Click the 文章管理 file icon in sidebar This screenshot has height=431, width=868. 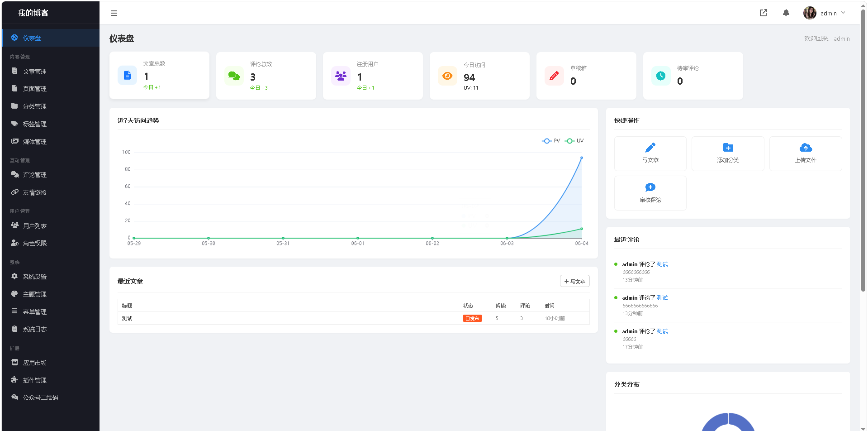pyautogui.click(x=14, y=71)
